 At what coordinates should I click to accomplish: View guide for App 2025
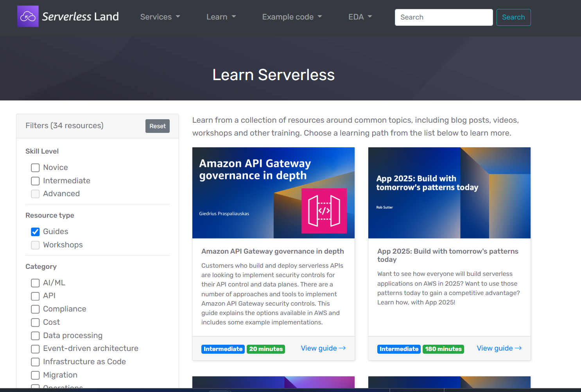(x=499, y=348)
